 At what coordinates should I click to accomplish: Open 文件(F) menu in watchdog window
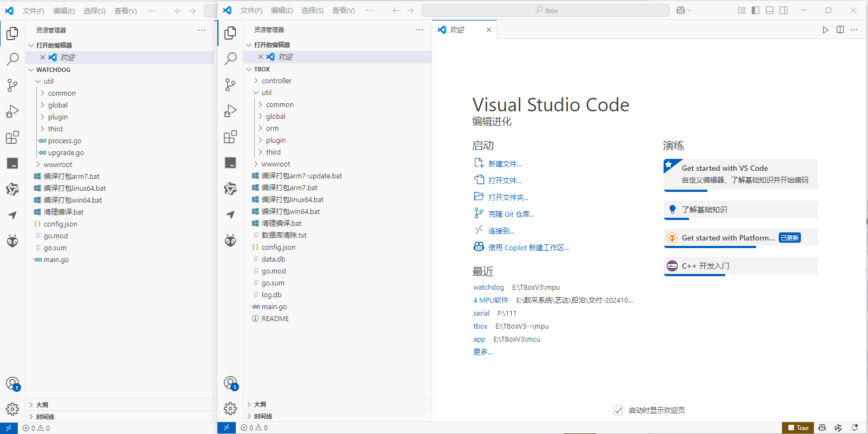(34, 11)
